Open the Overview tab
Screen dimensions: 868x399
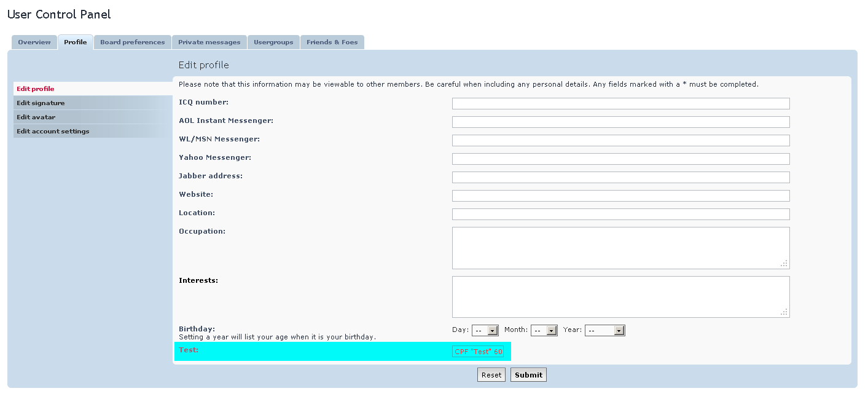click(34, 42)
